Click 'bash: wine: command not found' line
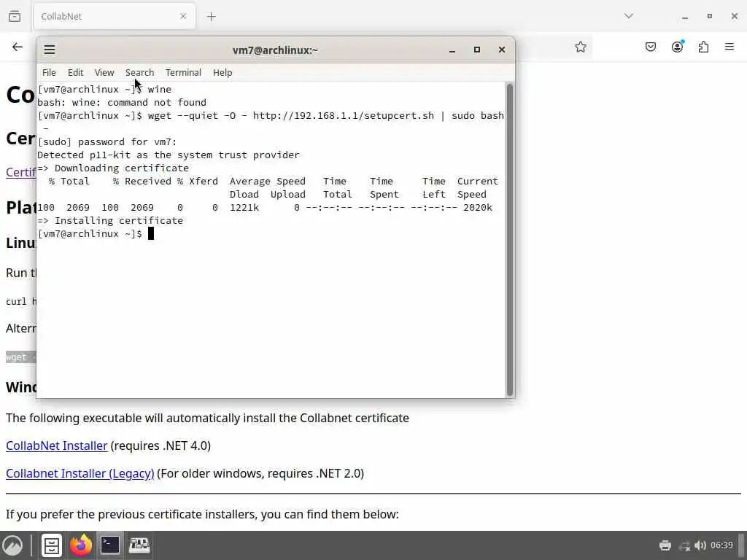 [122, 102]
